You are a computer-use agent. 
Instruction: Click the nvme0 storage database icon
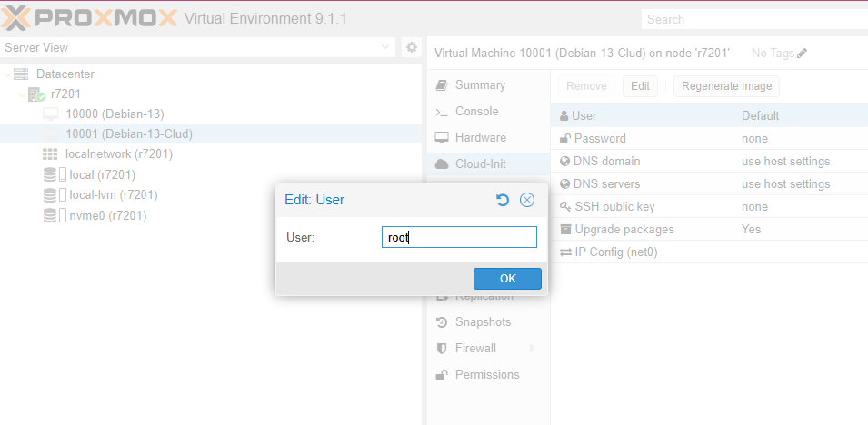pyautogui.click(x=50, y=216)
